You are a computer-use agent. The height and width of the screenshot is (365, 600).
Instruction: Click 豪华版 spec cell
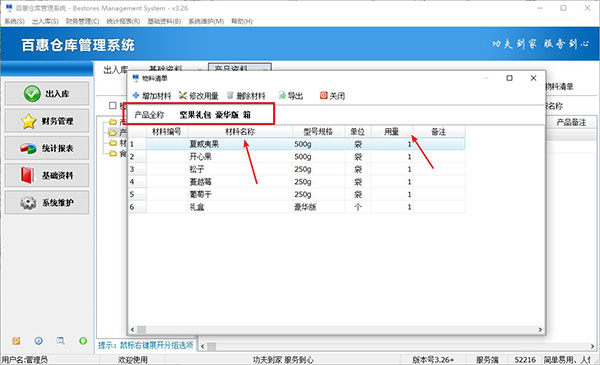318,207
